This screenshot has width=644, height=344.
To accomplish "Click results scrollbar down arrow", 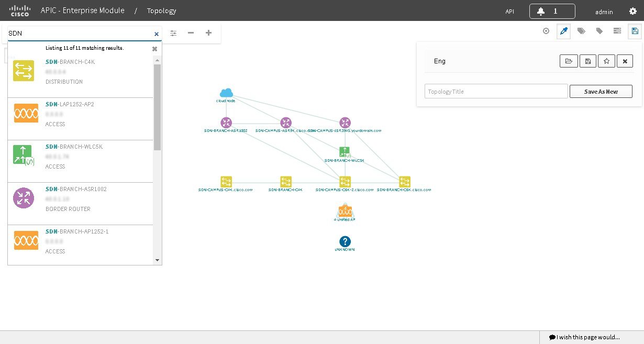I will coord(157,260).
